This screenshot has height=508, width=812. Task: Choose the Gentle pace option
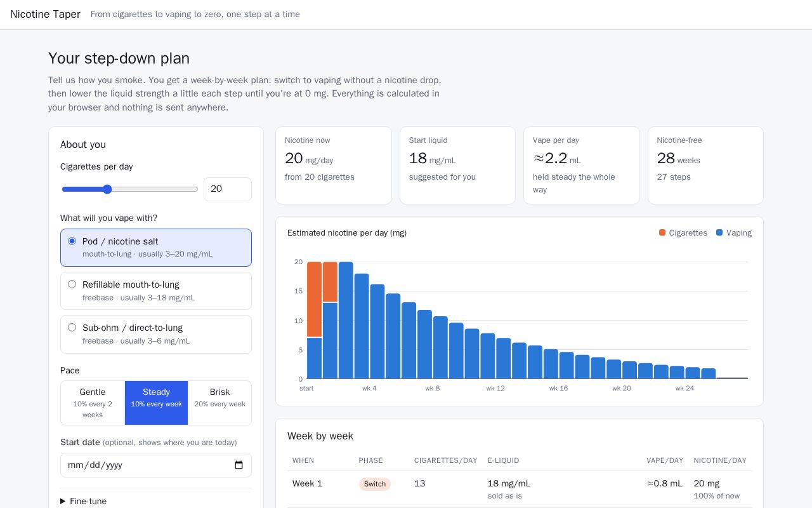click(x=93, y=403)
